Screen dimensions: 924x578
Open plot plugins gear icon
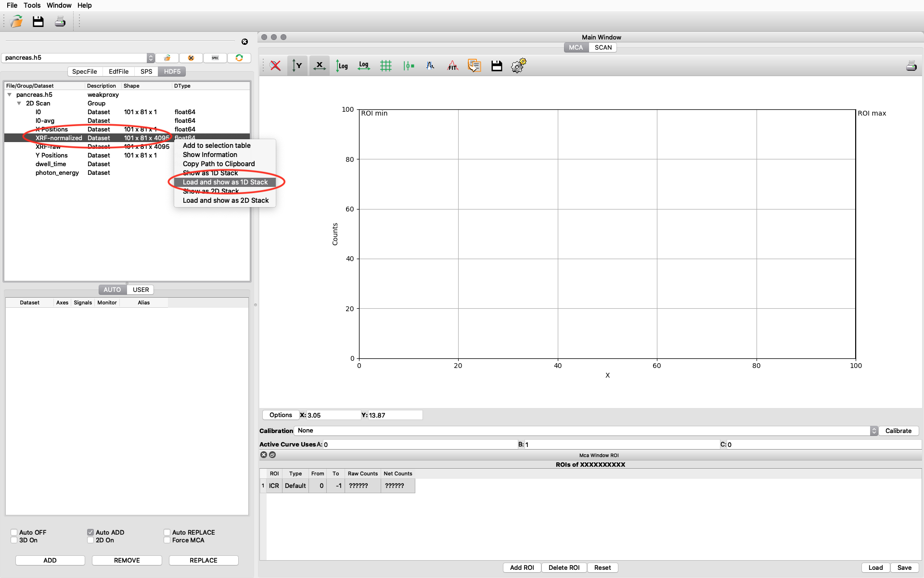(519, 66)
